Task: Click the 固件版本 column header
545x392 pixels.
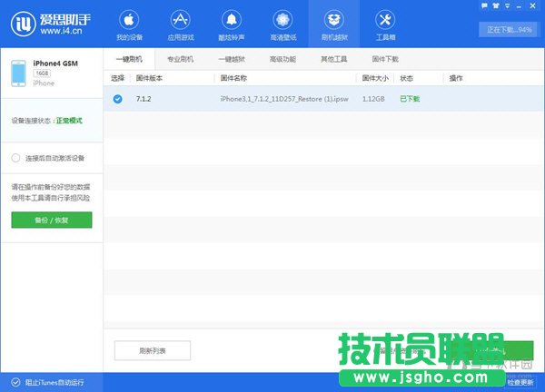Action: 150,78
